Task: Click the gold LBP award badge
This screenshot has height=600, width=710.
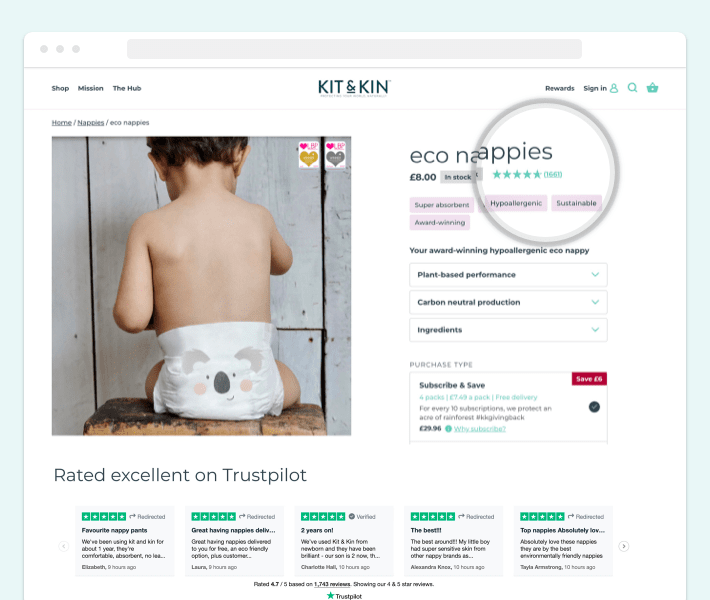Action: (309, 155)
